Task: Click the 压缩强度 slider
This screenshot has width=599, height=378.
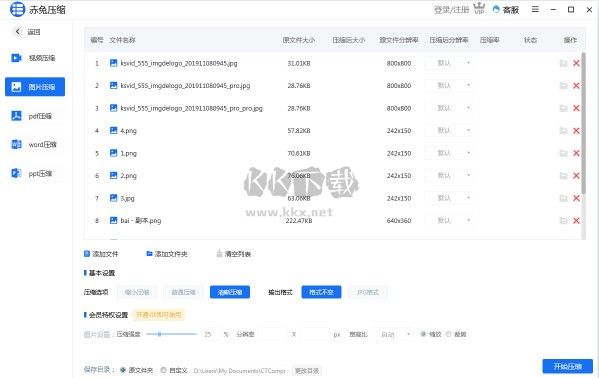Action: click(171, 334)
